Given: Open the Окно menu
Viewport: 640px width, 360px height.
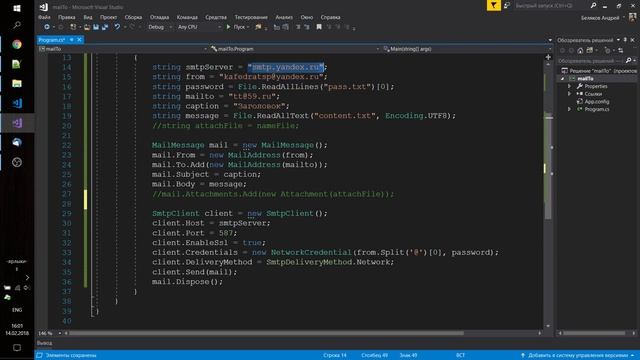Looking at the screenshot, I should point(307,17).
